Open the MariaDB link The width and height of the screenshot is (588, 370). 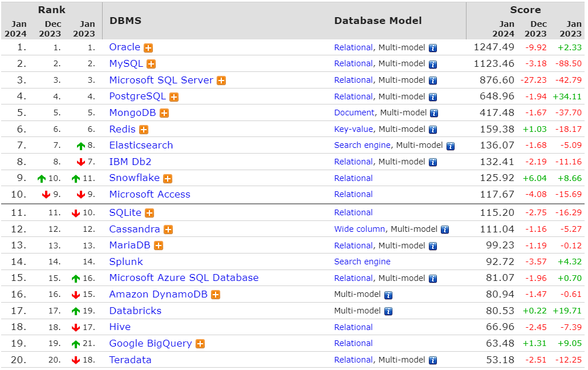click(130, 246)
